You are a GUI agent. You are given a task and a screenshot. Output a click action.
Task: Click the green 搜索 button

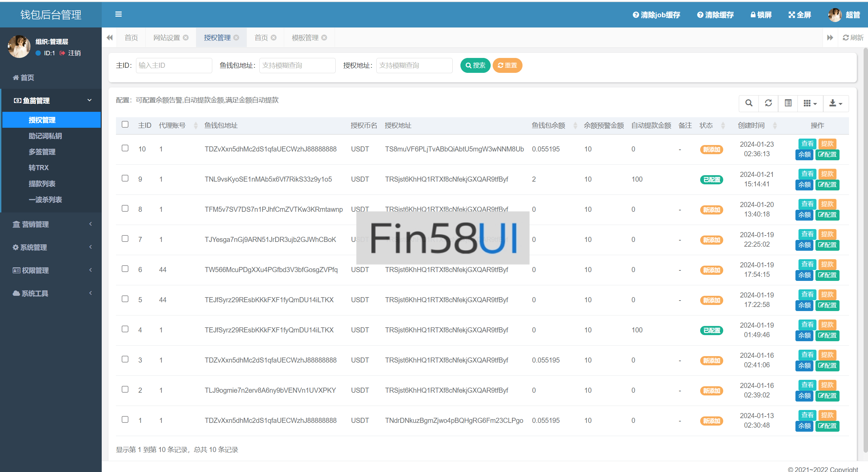point(475,65)
